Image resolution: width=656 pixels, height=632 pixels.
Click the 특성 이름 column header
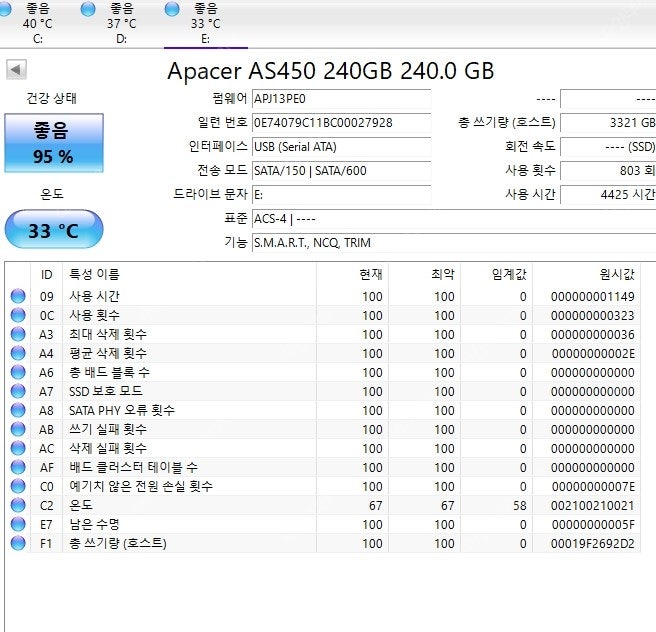189,274
